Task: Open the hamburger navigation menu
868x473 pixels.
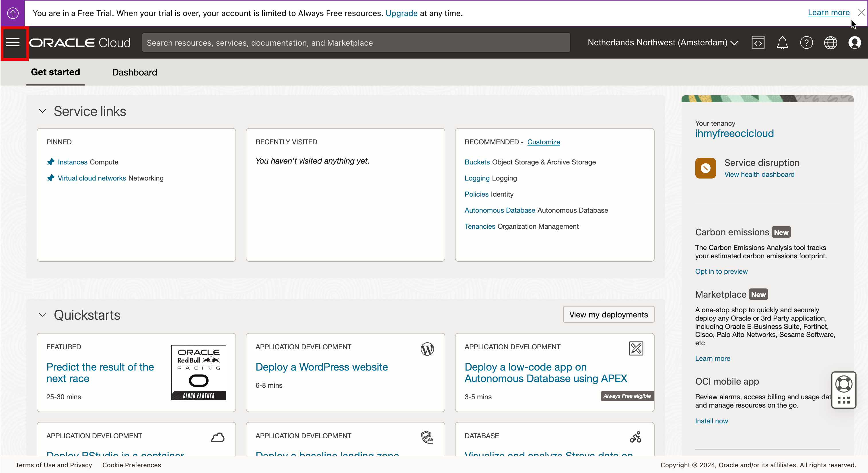Action: pos(13,42)
